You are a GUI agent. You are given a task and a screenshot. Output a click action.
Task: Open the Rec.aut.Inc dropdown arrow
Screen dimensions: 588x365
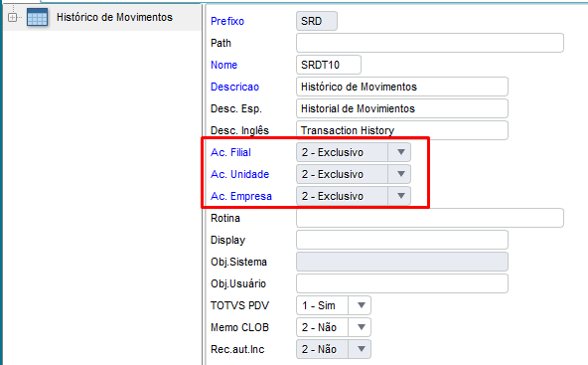361,349
